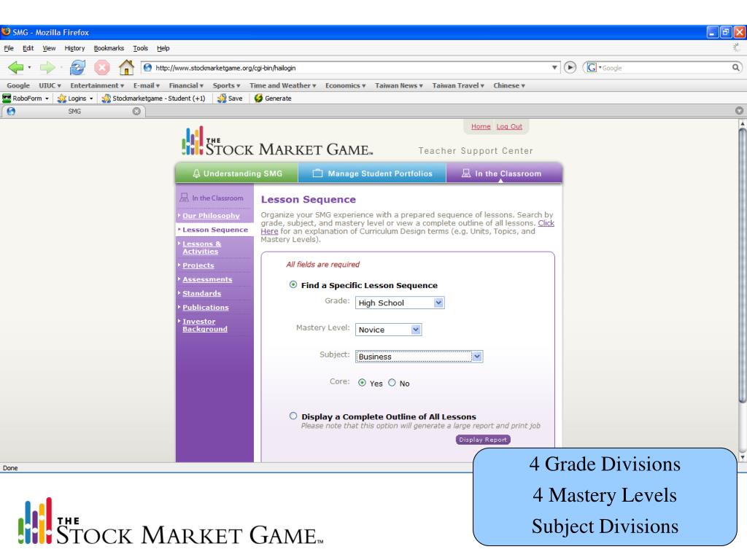Switch to In the Classroom tab
747x560 pixels.
pyautogui.click(x=504, y=174)
